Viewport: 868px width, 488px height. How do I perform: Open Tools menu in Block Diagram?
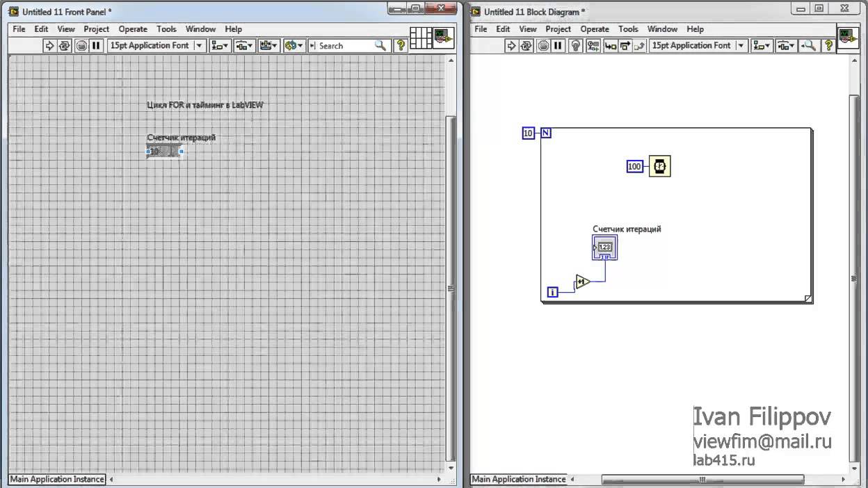tap(628, 29)
